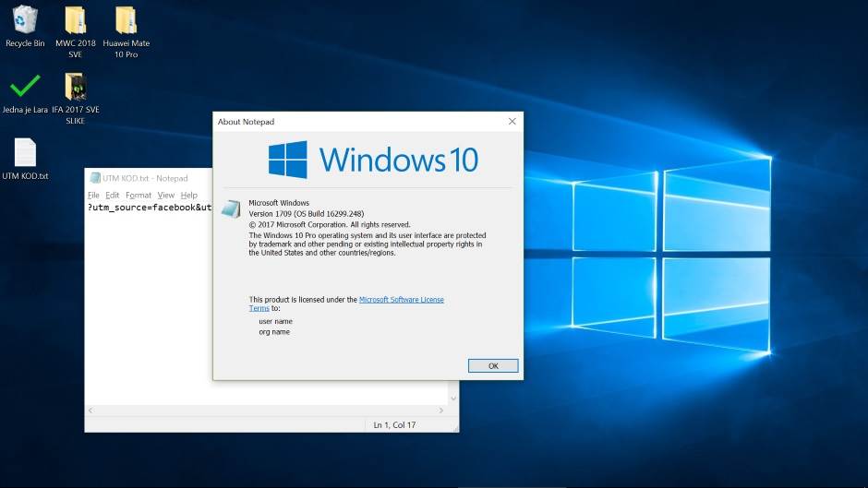Screen dimensions: 868x488
Task: Select the Huawei Mate 10 Pro folder
Action: 127,20
